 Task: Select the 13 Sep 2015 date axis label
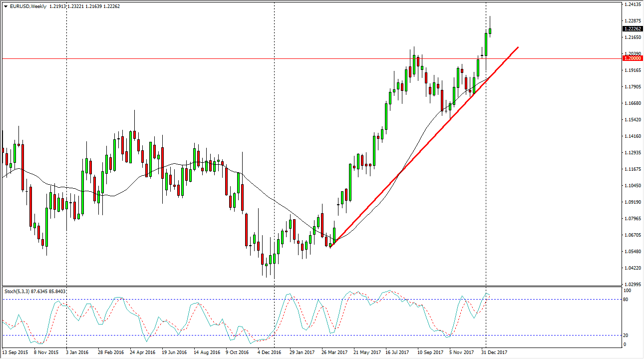15,352
